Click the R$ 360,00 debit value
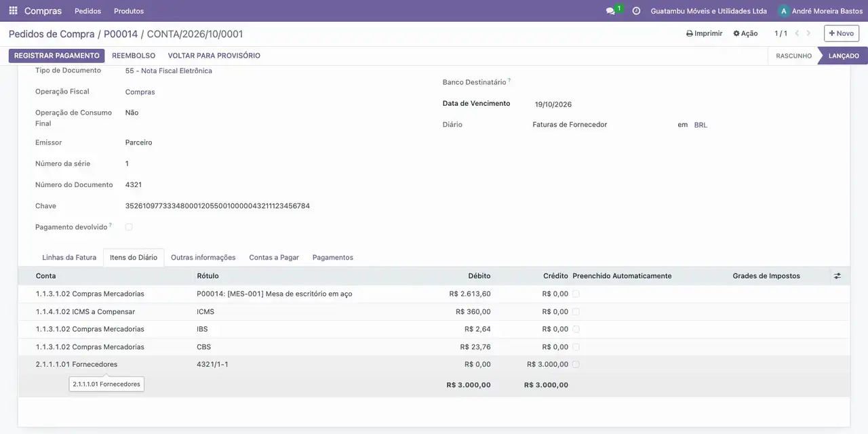 pos(473,311)
